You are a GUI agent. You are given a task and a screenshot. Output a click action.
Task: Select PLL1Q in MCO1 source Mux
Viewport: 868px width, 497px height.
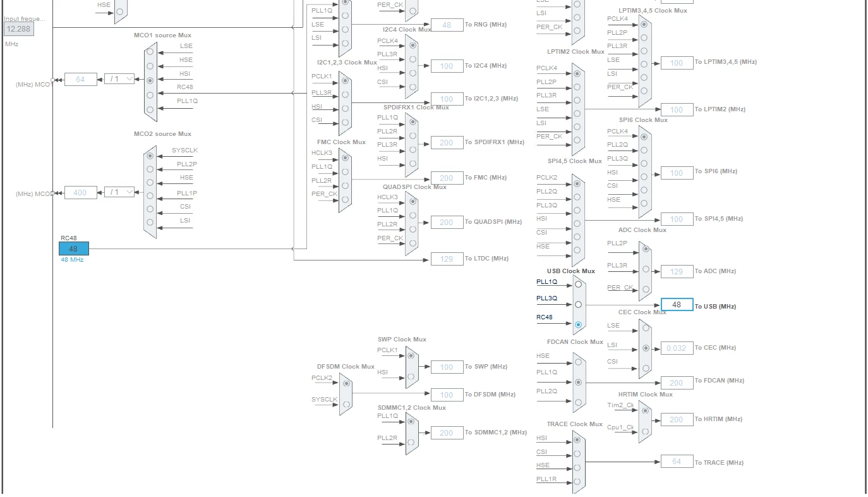click(x=150, y=109)
